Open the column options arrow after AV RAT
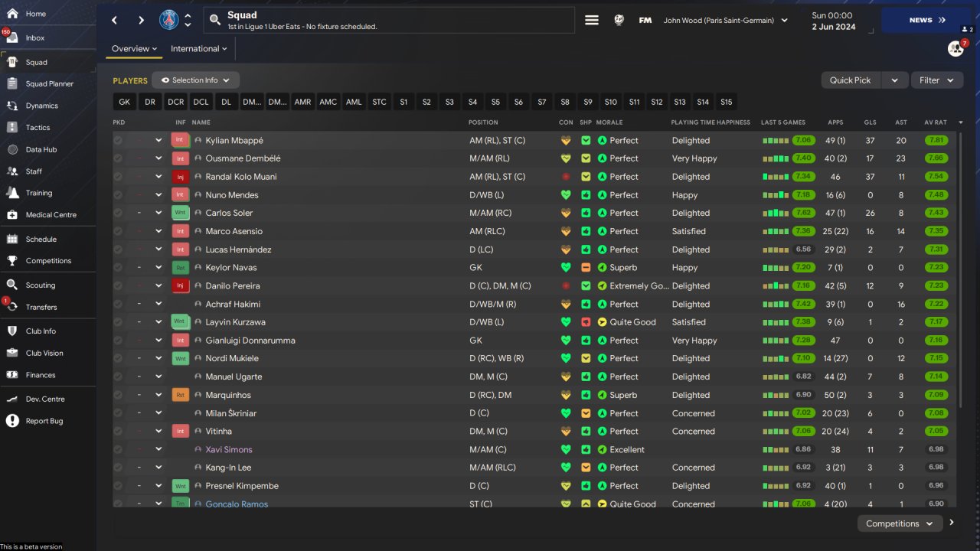Viewport: 980px width, 551px height. tap(961, 122)
